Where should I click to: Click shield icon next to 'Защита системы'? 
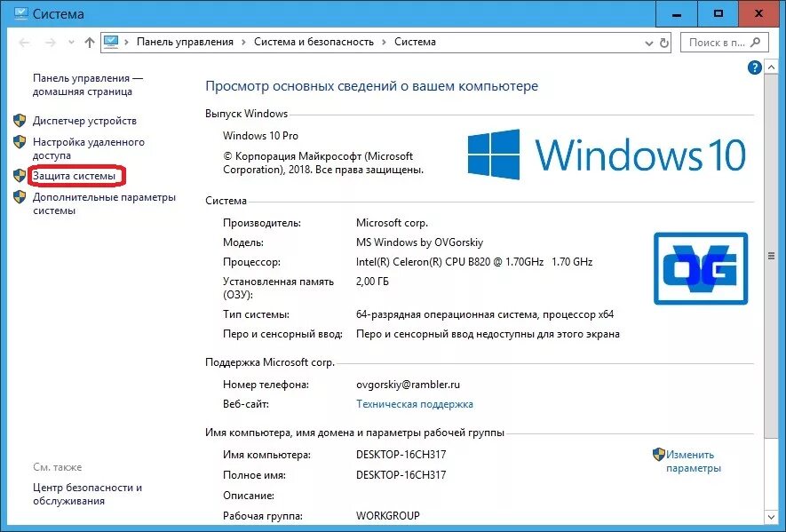tap(19, 176)
